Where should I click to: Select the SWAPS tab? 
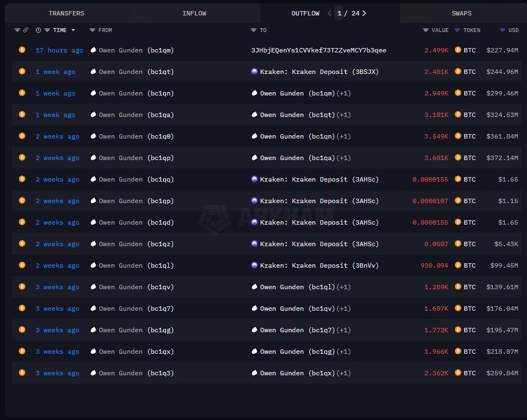[461, 13]
